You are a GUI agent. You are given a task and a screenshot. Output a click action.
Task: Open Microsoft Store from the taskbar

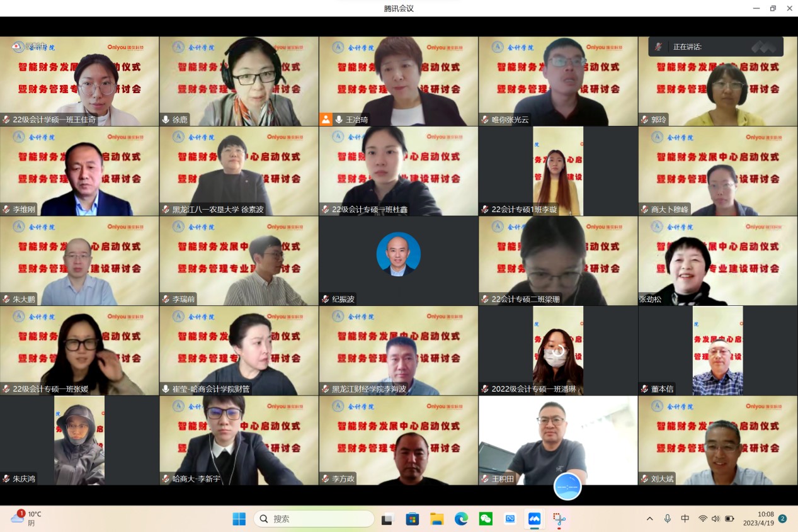[413, 519]
